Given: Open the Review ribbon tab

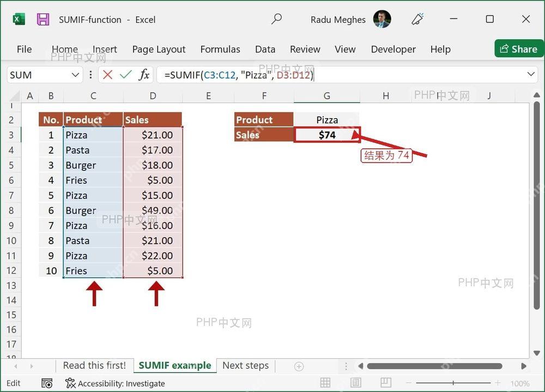Looking at the screenshot, I should pyautogui.click(x=305, y=50).
